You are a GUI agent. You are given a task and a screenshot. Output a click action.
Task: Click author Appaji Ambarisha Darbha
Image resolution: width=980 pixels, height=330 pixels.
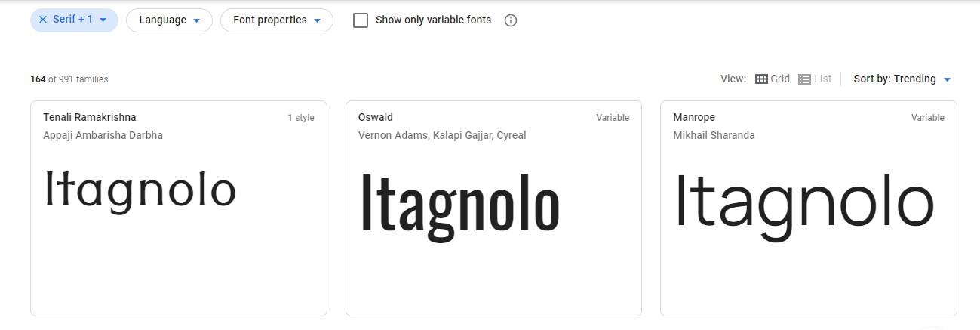[x=103, y=135]
